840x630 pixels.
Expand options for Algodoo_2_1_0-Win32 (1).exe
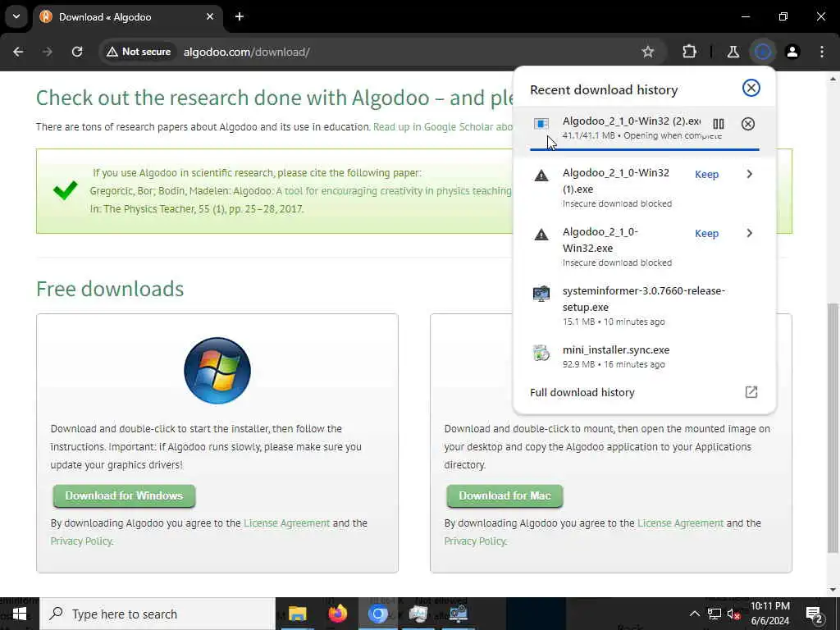tap(750, 174)
